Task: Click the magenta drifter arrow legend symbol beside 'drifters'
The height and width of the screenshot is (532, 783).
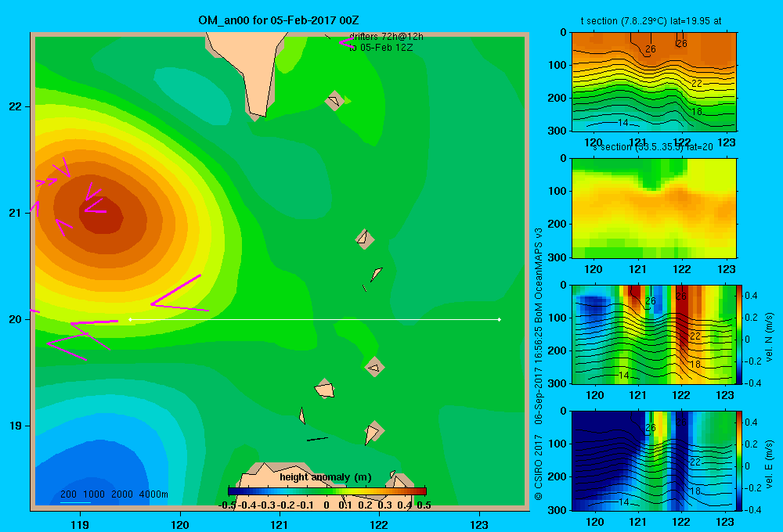Action: click(347, 42)
